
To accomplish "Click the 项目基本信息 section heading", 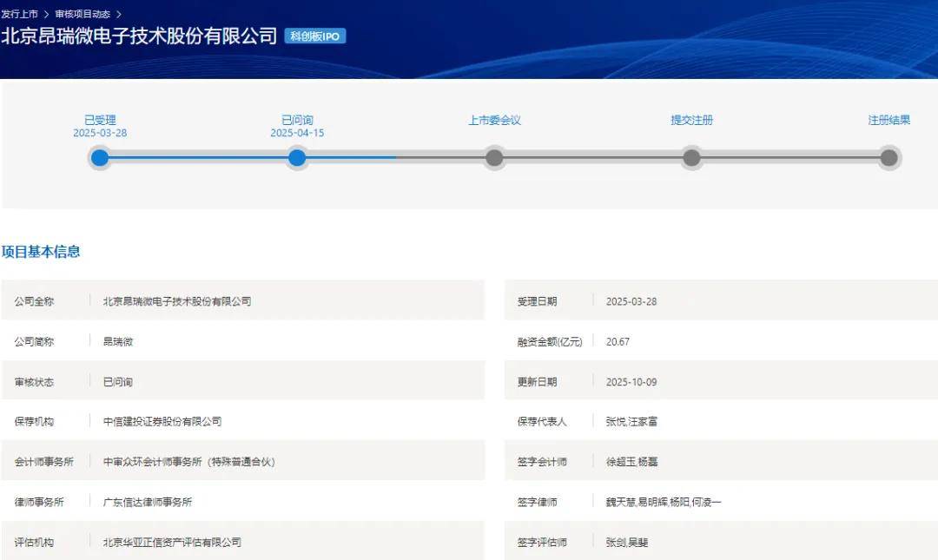I will click(x=41, y=252).
